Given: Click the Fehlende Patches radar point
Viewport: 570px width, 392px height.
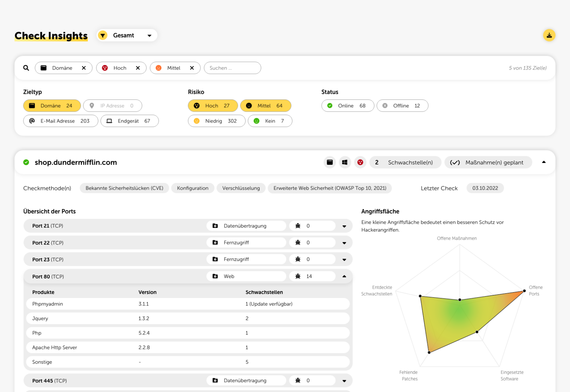Looking at the screenshot, I should coord(429,352).
